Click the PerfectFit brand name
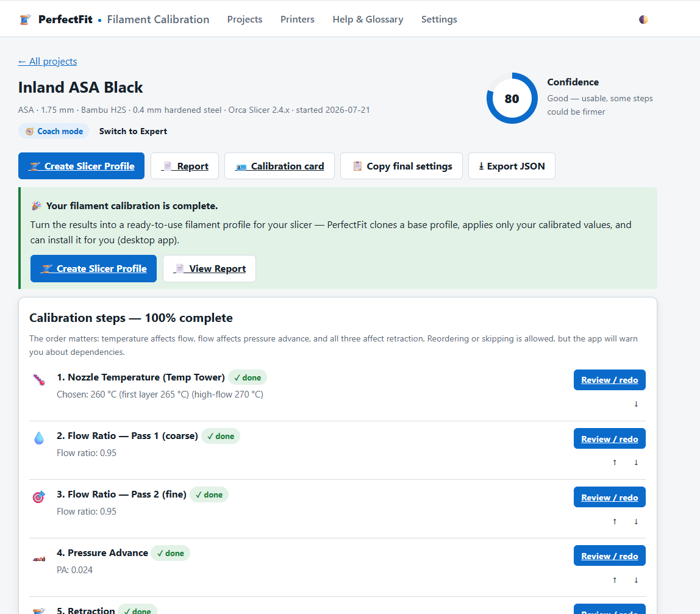This screenshot has width=700, height=614. [x=65, y=20]
